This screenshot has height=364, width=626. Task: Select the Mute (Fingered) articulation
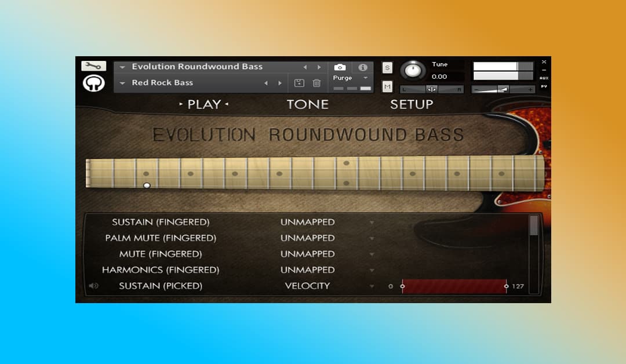[161, 254]
